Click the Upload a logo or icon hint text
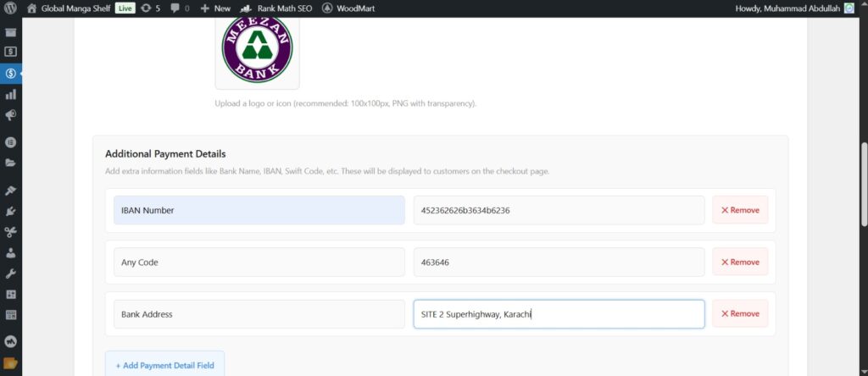The image size is (868, 376). click(346, 103)
